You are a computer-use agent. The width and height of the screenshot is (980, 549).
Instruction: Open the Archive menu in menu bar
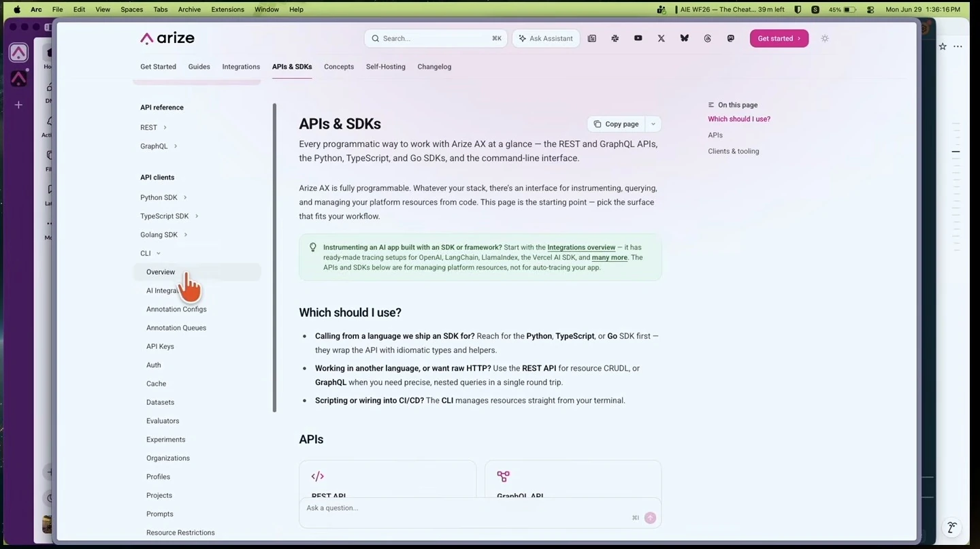pos(189,10)
